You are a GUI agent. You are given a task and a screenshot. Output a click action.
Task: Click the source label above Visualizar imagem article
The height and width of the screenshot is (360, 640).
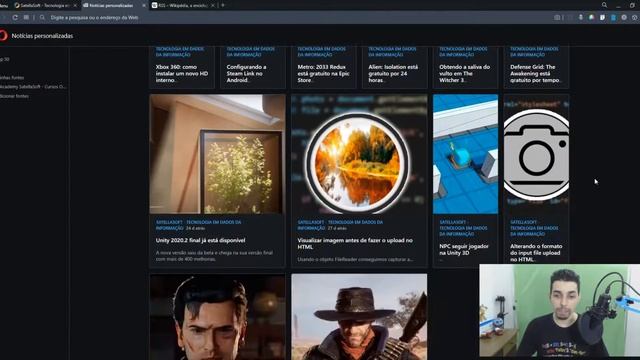(340, 225)
